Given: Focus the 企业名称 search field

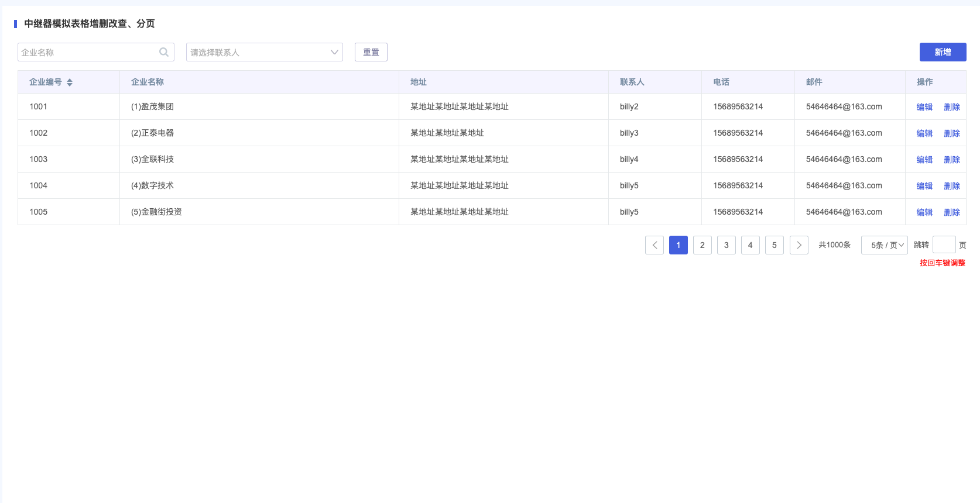Looking at the screenshot, I should pyautogui.click(x=96, y=52).
